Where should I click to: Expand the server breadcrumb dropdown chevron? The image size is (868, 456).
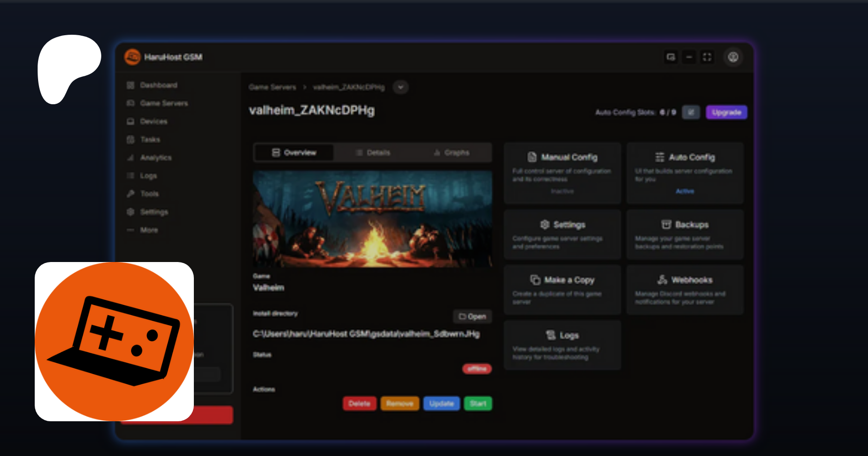[400, 87]
